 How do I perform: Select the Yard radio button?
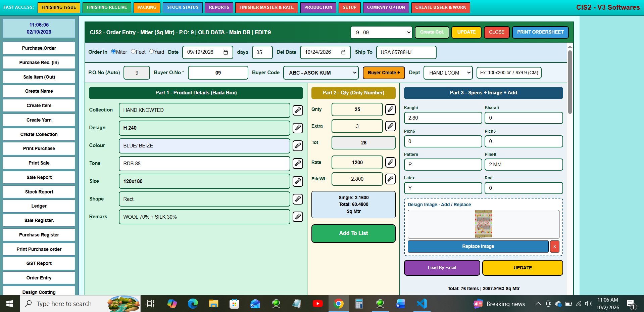pos(152,51)
